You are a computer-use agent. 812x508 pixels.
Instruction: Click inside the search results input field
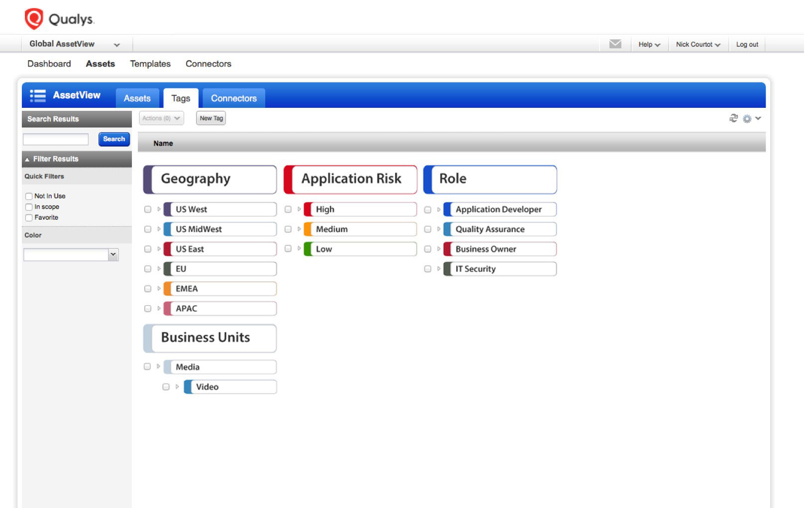click(55, 139)
